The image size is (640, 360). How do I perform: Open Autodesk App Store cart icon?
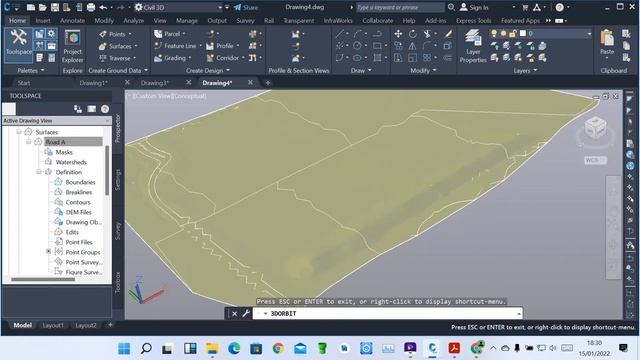point(525,7)
